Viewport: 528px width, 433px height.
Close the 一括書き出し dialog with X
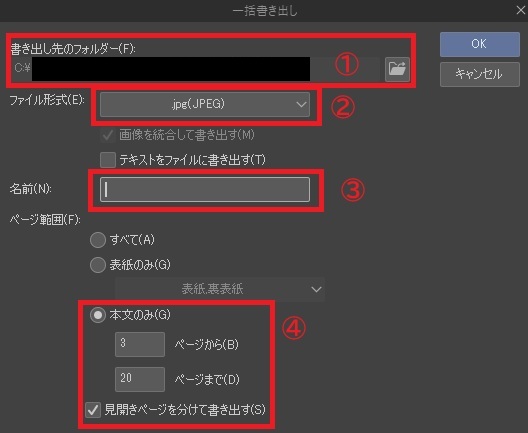tap(521, 10)
